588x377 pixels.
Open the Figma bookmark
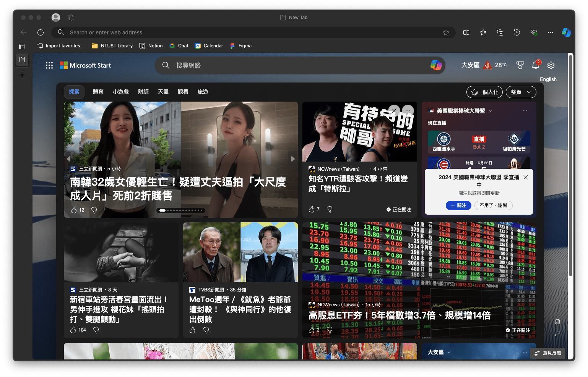pos(240,45)
